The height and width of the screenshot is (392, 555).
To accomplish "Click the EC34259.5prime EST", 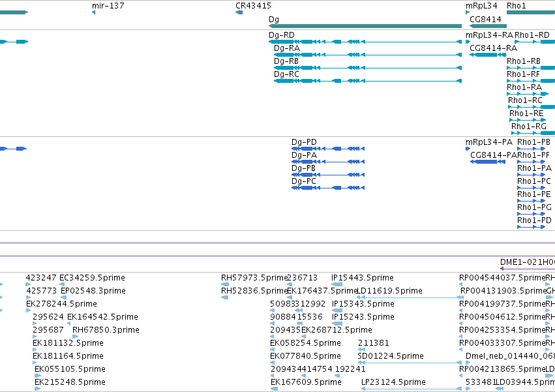I will point(61,284).
